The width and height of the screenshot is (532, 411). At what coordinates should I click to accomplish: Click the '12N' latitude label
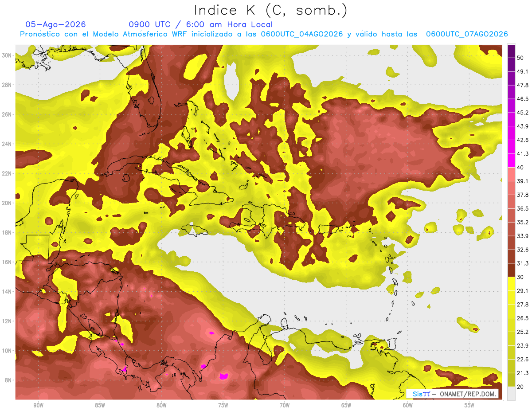pos(7,321)
